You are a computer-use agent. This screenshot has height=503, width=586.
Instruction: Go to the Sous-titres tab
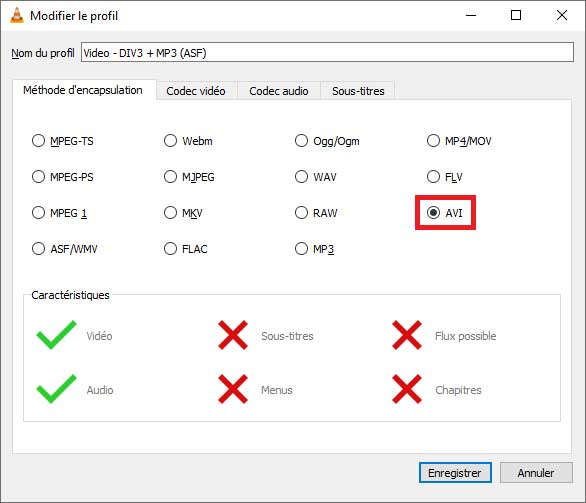pyautogui.click(x=358, y=91)
